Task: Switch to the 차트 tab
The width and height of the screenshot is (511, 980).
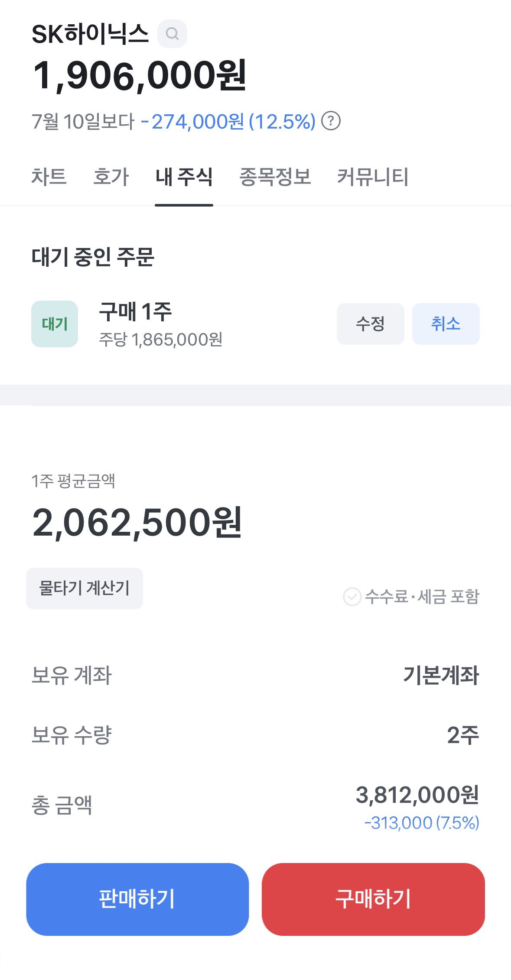Action: coord(49,177)
